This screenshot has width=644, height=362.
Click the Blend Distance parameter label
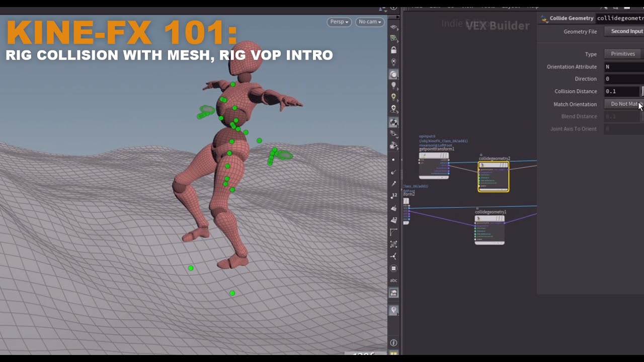pos(579,117)
